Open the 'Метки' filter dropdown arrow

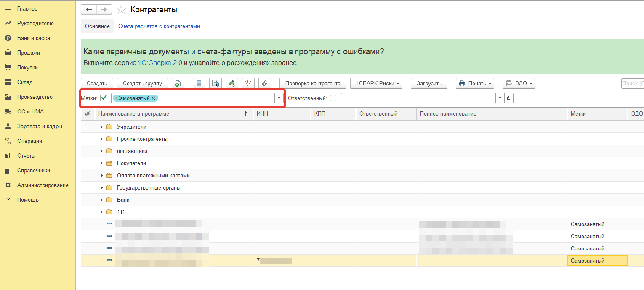279,98
